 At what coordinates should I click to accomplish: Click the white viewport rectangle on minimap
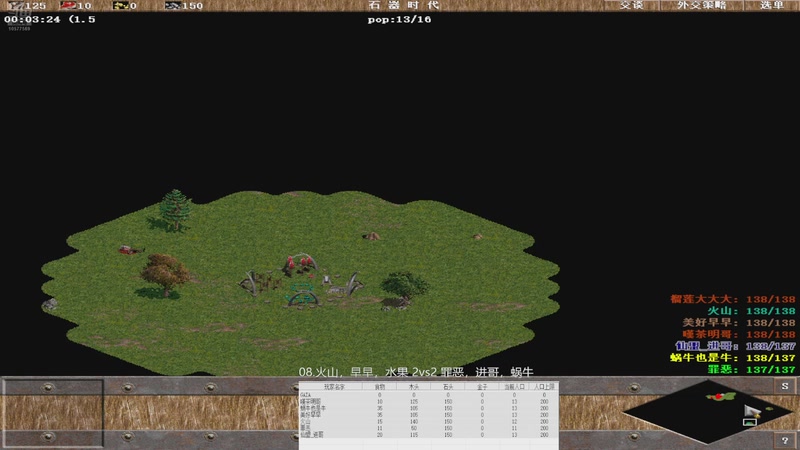click(x=749, y=421)
